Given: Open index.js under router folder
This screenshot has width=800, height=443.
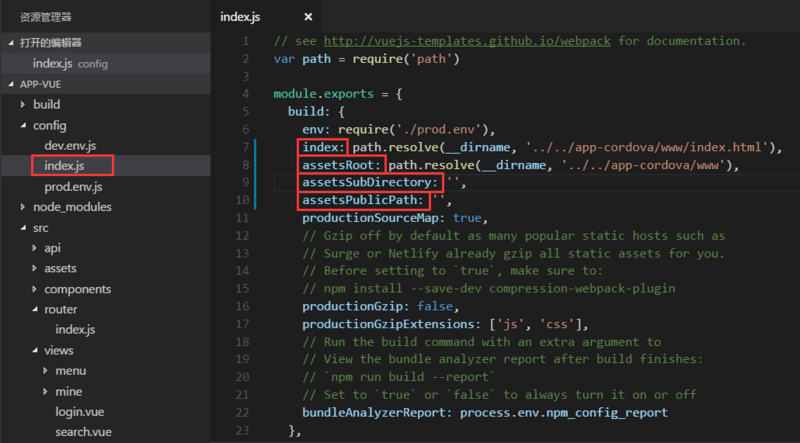Looking at the screenshot, I should 76,330.
